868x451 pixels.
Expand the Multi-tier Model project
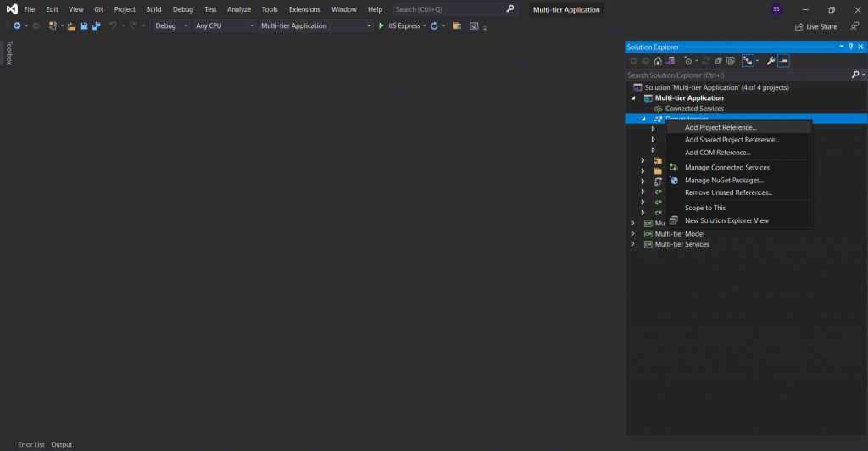point(632,233)
